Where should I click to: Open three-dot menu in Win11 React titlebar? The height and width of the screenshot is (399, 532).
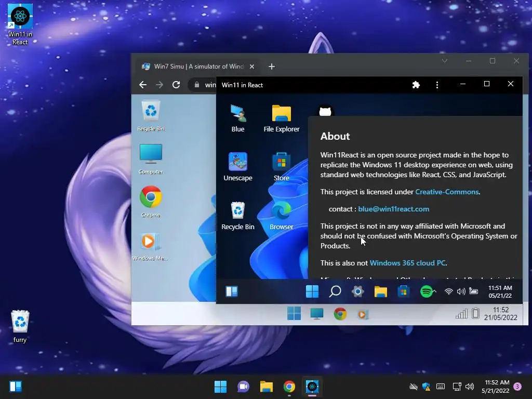pyautogui.click(x=437, y=85)
